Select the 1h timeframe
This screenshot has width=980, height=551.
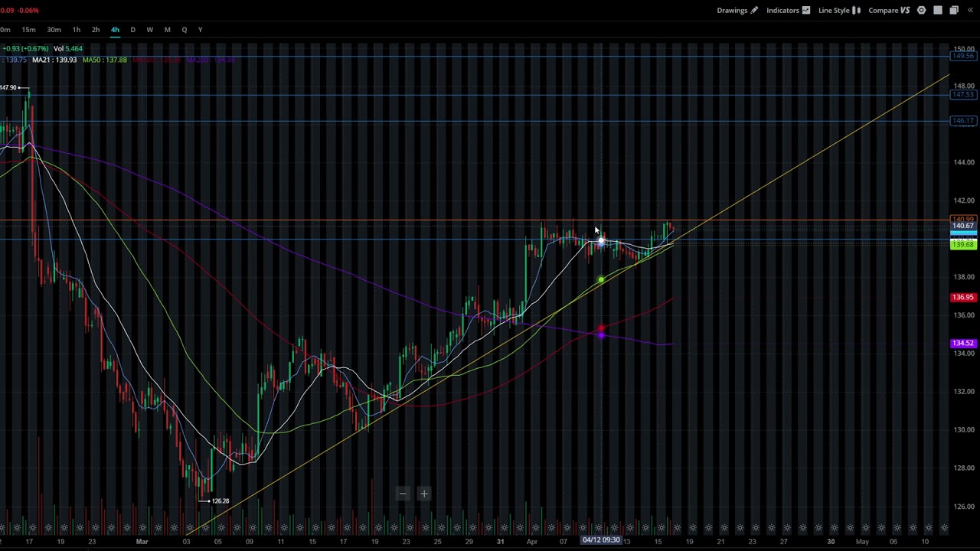click(77, 29)
